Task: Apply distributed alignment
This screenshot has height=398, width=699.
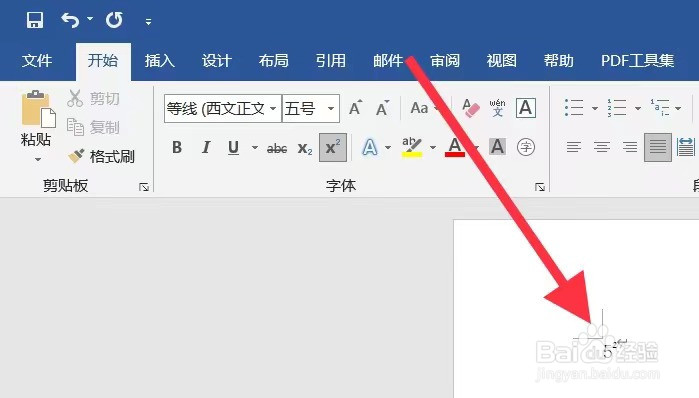Action: [686, 147]
